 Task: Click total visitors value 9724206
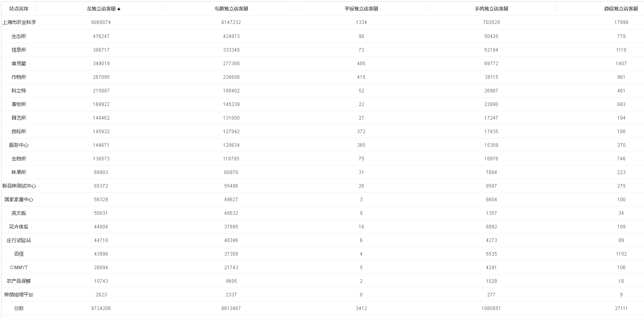101,308
